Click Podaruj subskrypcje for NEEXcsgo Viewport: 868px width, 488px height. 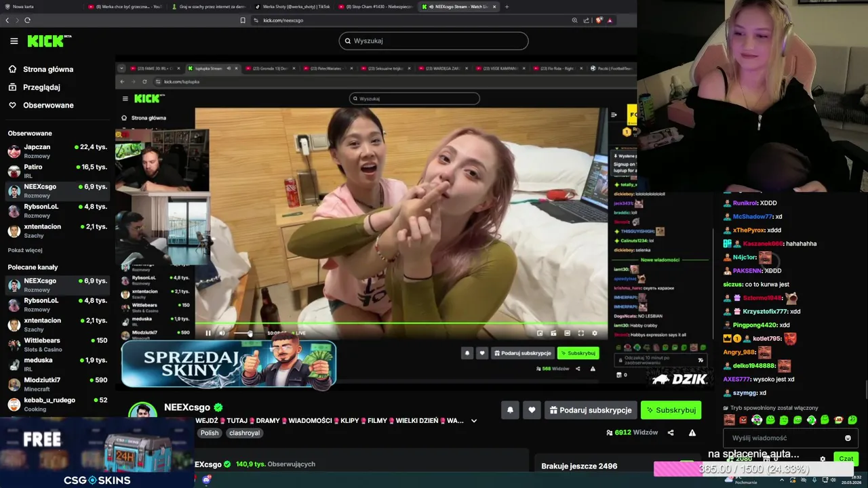click(x=590, y=410)
